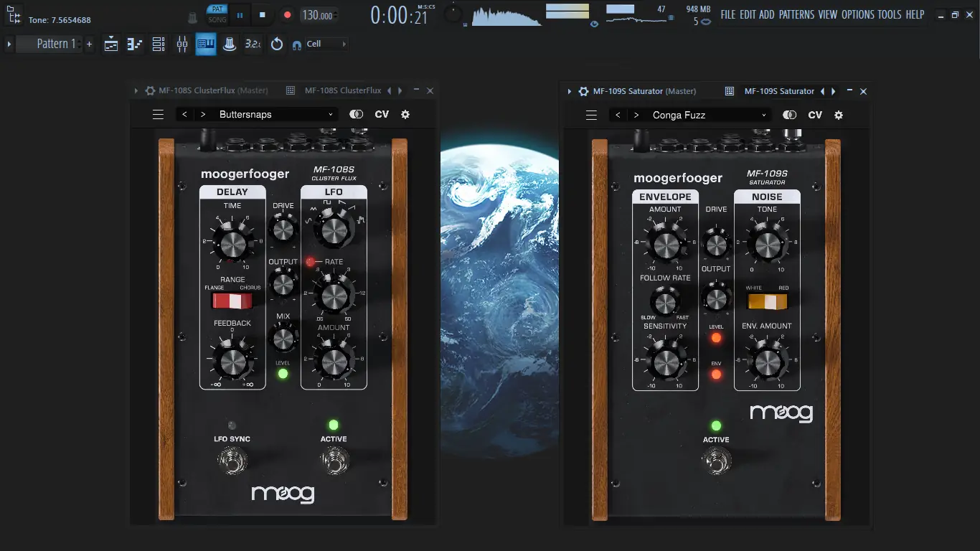Open the OPTIONS menu

858,14
